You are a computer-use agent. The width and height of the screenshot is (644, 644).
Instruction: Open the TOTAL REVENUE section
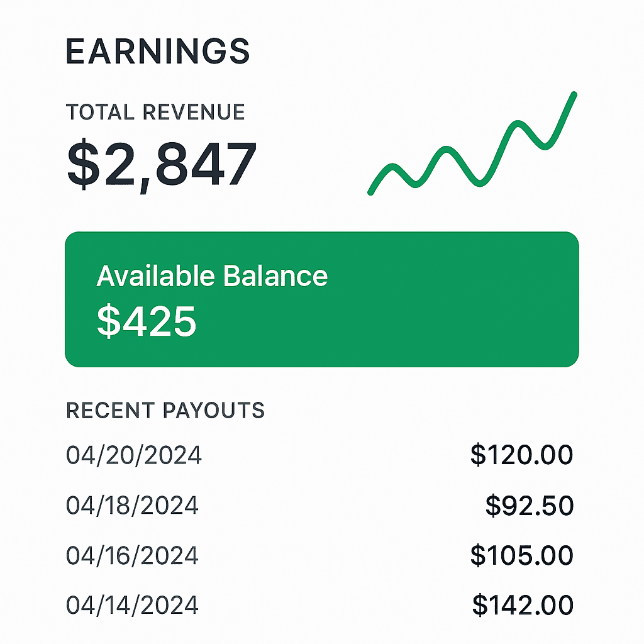[x=156, y=112]
